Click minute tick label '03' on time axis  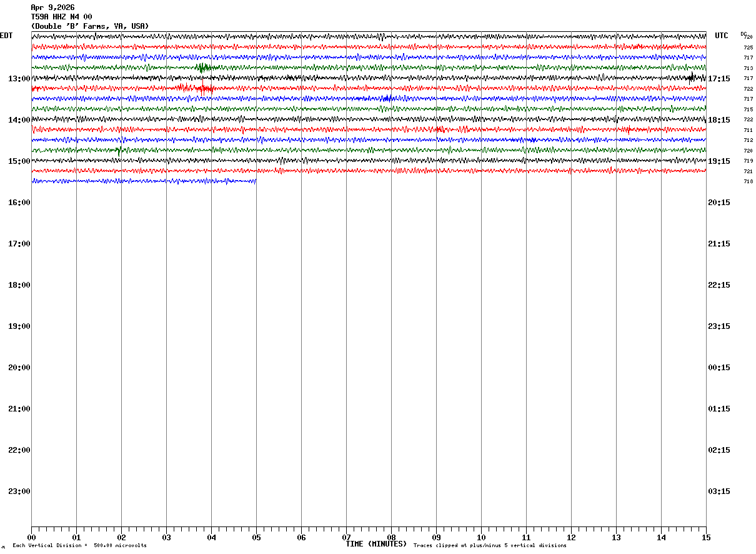[166, 538]
